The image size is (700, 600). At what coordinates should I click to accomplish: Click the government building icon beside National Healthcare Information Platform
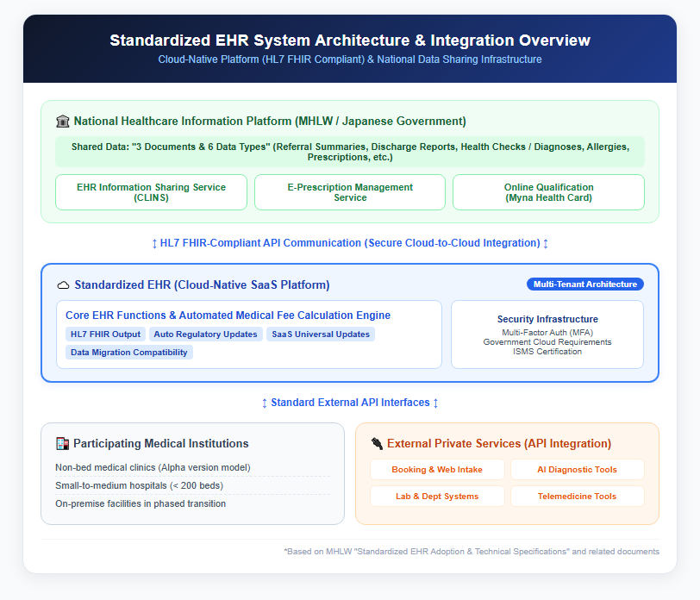62,122
